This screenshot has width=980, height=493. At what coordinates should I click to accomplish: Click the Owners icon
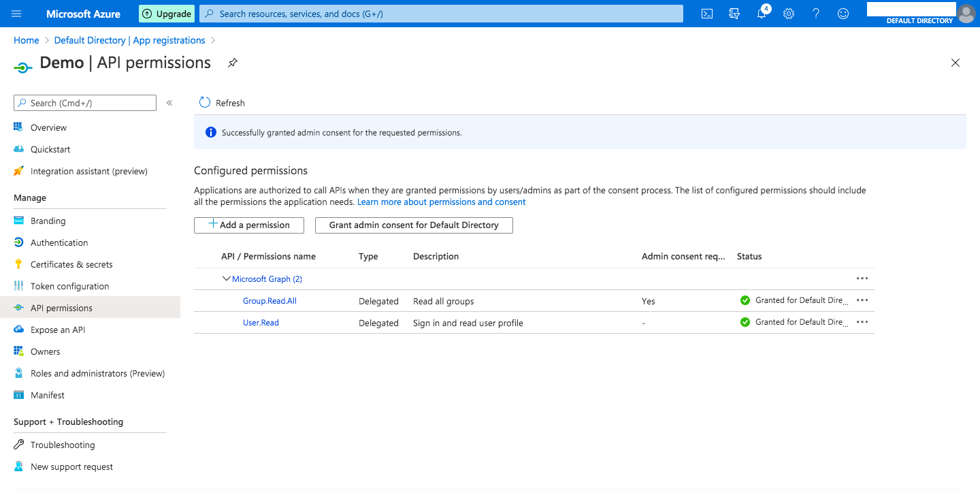click(x=18, y=351)
